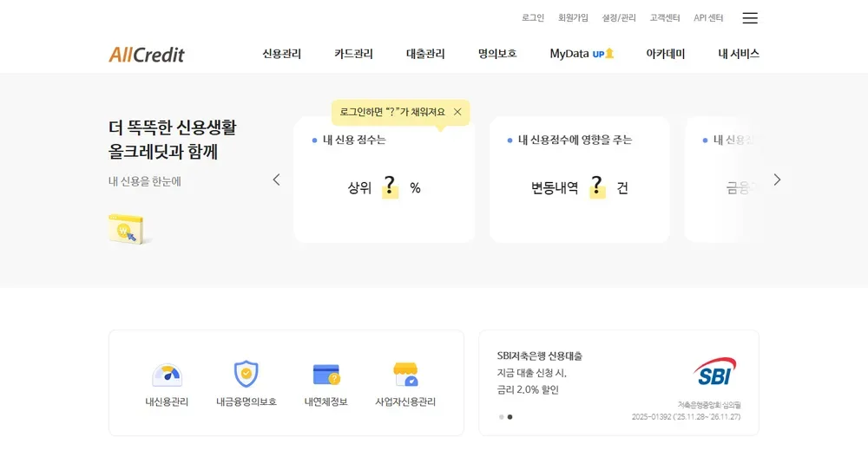
Task: Click the UP badge next to MyData
Action: click(x=603, y=54)
